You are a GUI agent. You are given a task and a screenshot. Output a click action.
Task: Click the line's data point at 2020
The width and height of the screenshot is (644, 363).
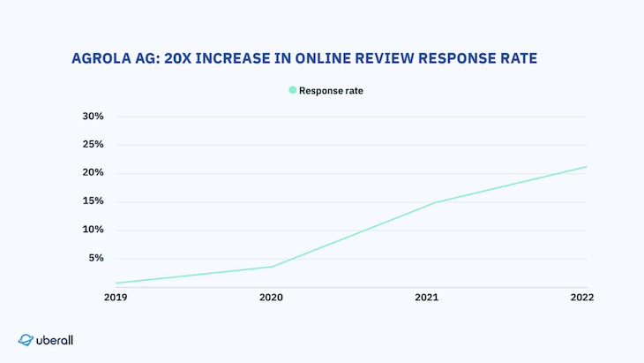point(272,267)
